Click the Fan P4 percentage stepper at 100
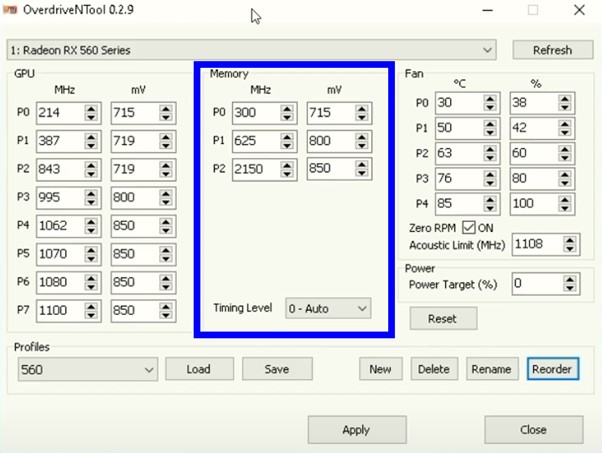Screen dimensions: 602x453 pos(565,204)
